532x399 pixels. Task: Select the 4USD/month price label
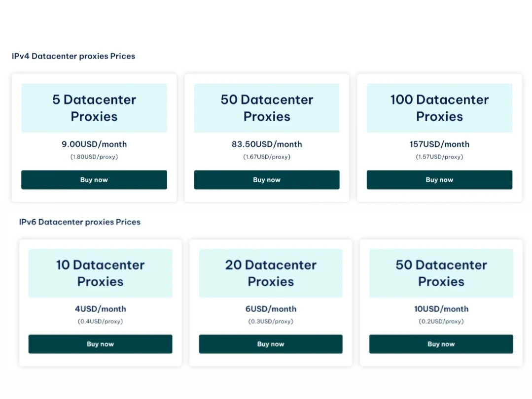pos(100,309)
